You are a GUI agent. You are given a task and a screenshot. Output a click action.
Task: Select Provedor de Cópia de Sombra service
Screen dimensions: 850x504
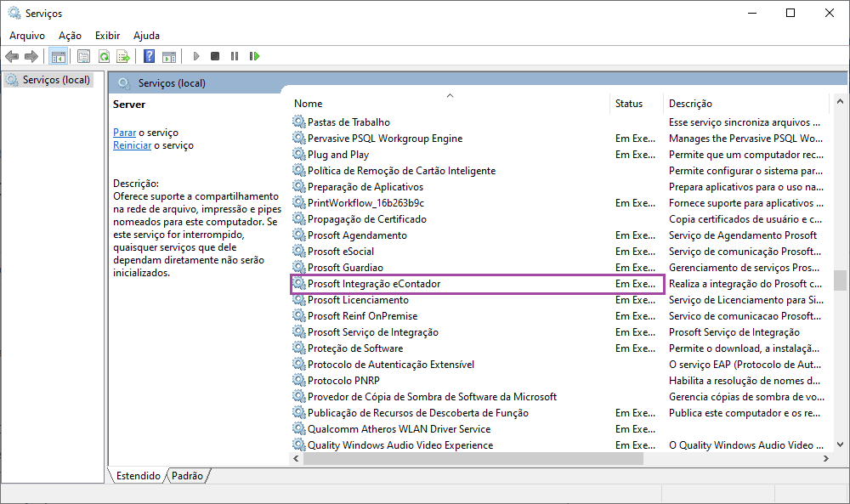pos(432,397)
